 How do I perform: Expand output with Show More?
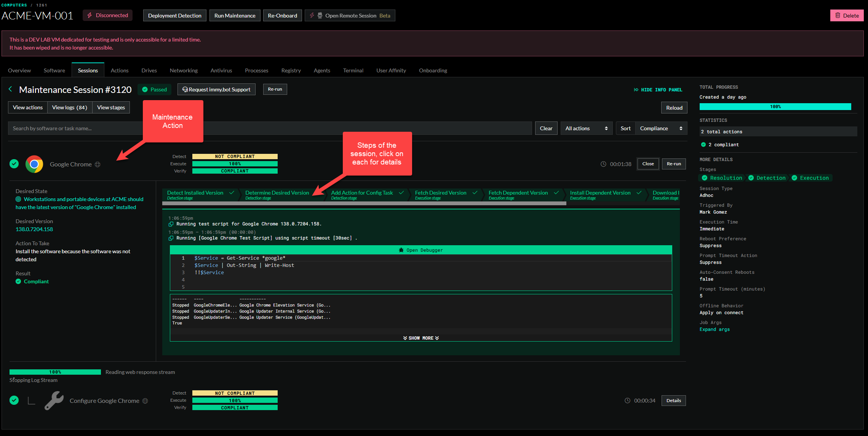point(421,338)
